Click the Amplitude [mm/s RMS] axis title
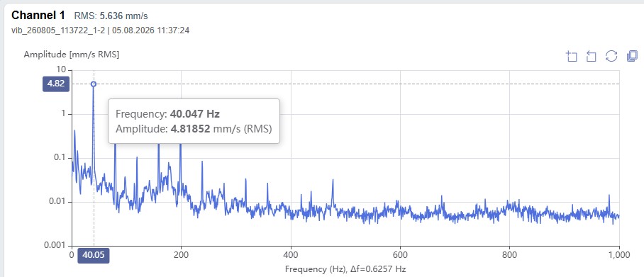Viewport: 644px width, 277px height. click(x=72, y=54)
